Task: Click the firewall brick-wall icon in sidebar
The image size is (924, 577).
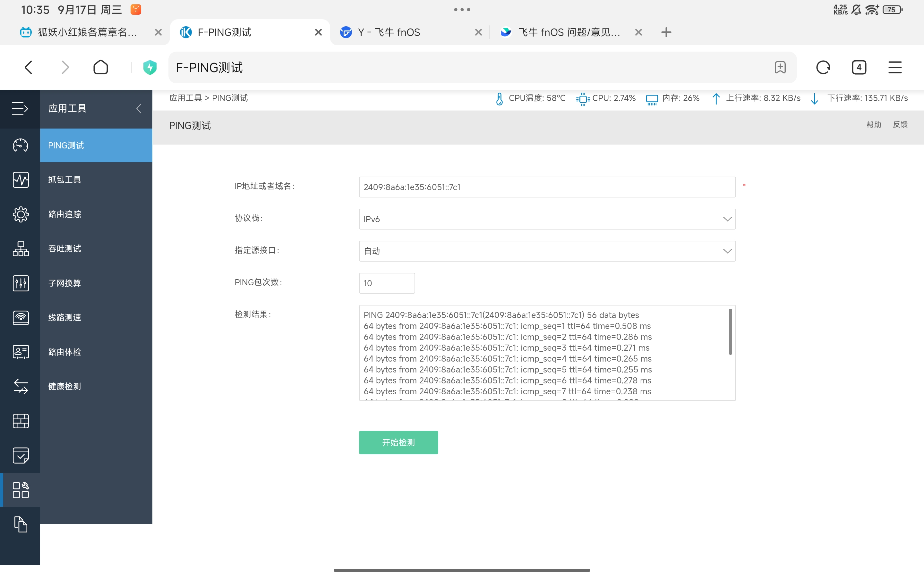Action: pyautogui.click(x=20, y=421)
